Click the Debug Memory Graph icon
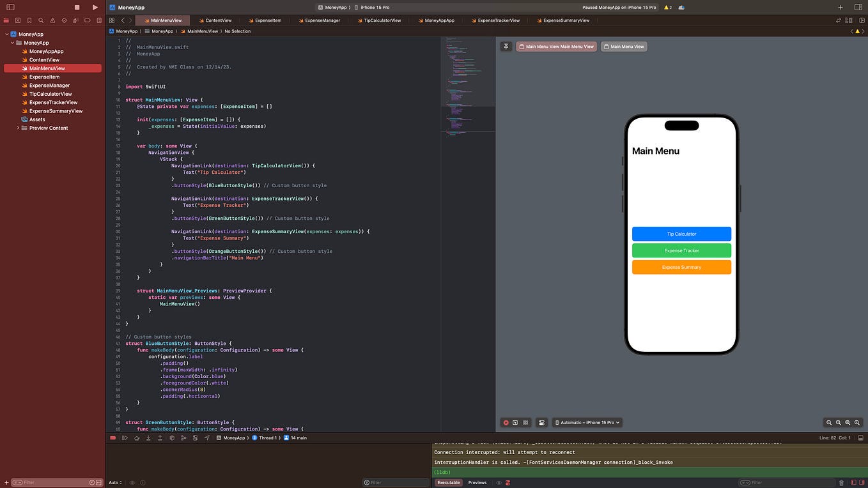 (x=183, y=438)
